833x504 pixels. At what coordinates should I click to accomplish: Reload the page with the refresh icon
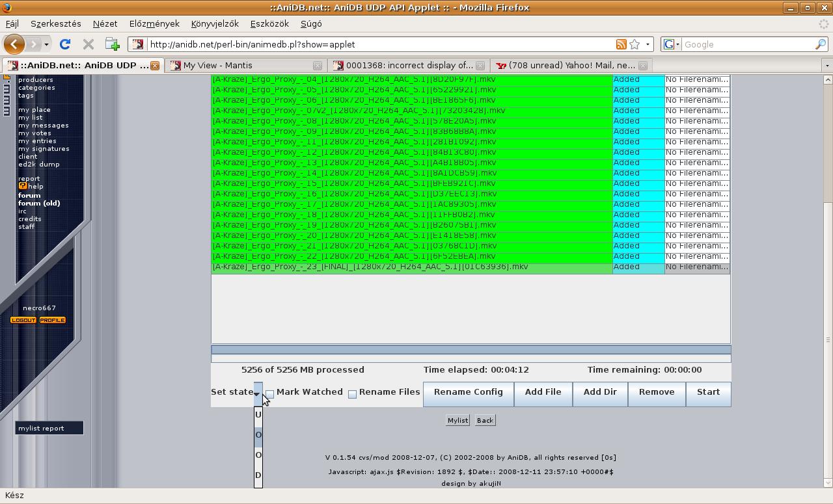(64, 44)
